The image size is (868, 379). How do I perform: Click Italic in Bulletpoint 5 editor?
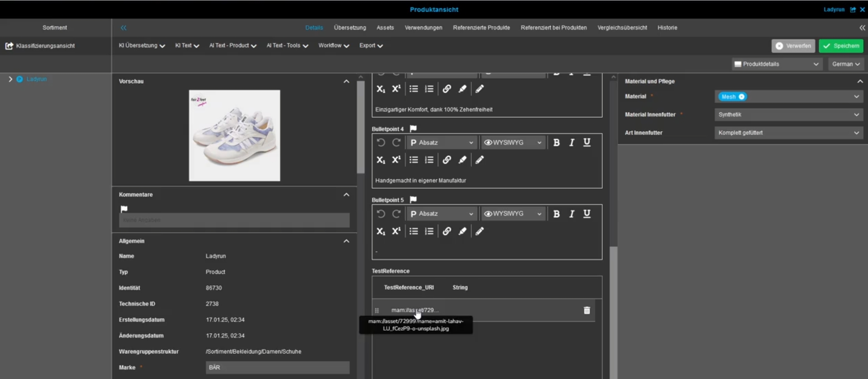click(572, 214)
